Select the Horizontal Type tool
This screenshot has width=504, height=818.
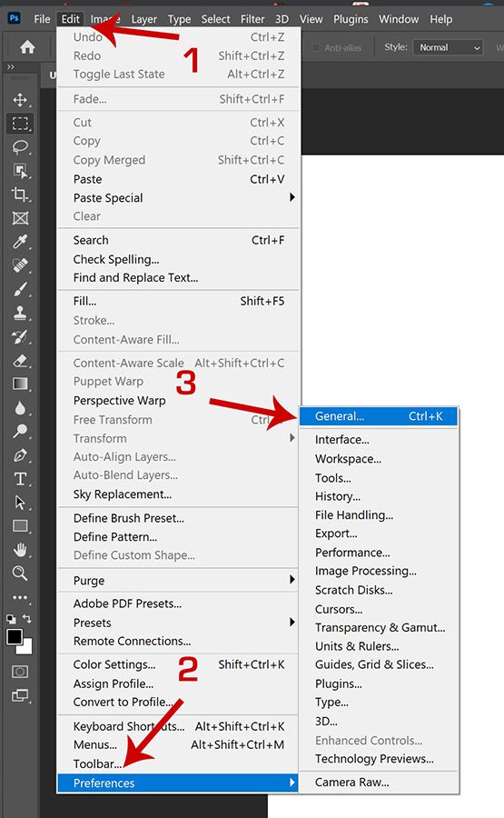tap(20, 479)
